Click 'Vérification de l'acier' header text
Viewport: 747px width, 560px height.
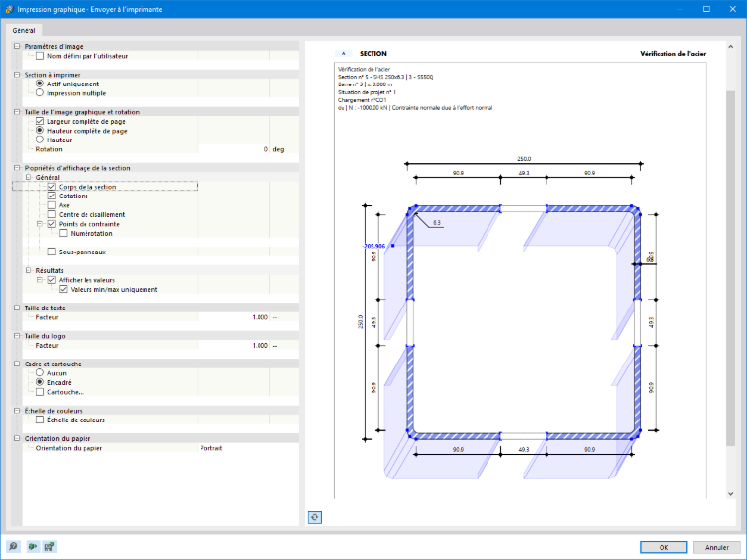pyautogui.click(x=672, y=54)
